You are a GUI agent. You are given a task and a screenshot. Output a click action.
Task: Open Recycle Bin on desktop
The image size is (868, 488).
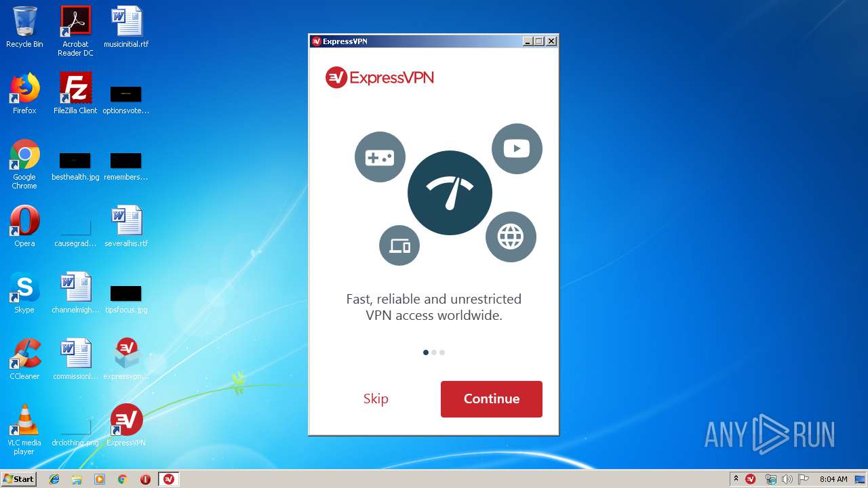[x=24, y=28]
